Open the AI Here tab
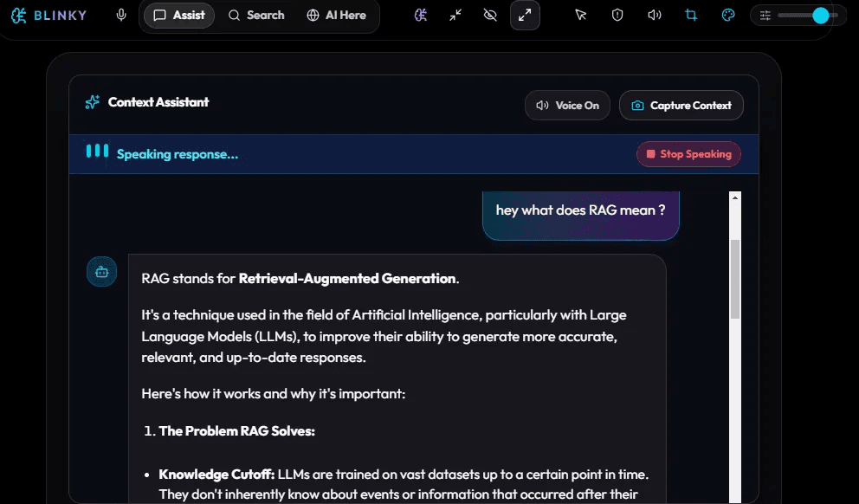This screenshot has height=504, width=859. [336, 16]
